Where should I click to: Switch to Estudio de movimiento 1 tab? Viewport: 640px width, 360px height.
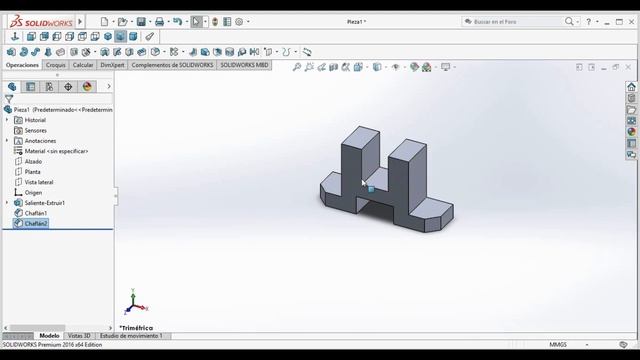coord(131,336)
